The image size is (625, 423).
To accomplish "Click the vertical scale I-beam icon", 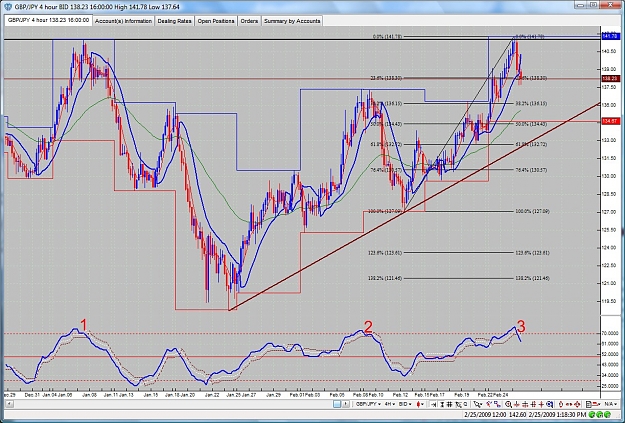I will coord(442,404).
